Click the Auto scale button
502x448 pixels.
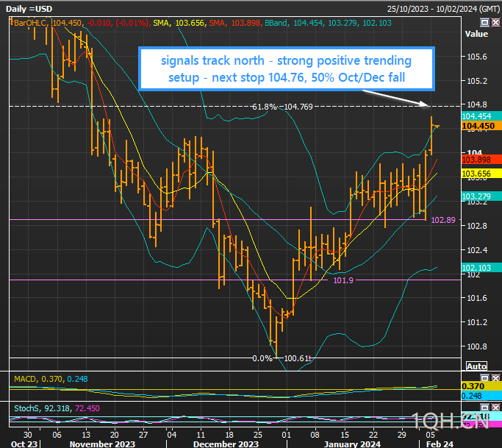[x=476, y=366]
